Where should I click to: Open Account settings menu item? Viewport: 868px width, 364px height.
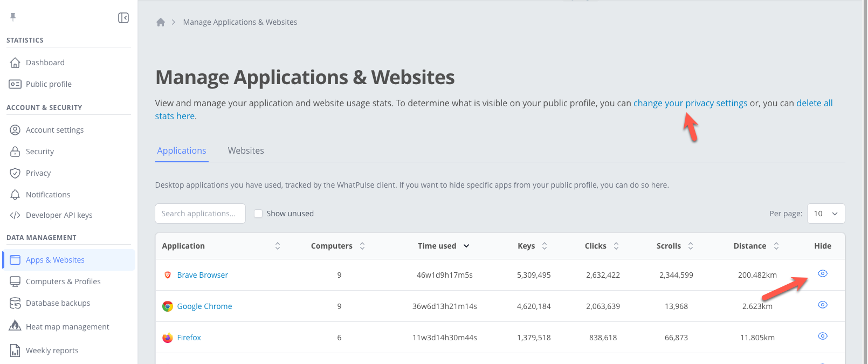pyautogui.click(x=54, y=130)
